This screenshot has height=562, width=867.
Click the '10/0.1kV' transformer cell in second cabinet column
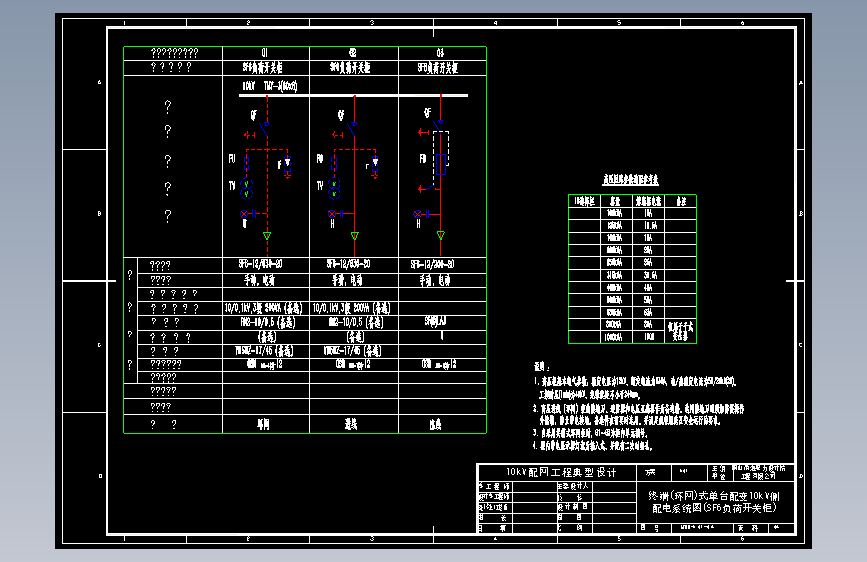click(x=352, y=308)
